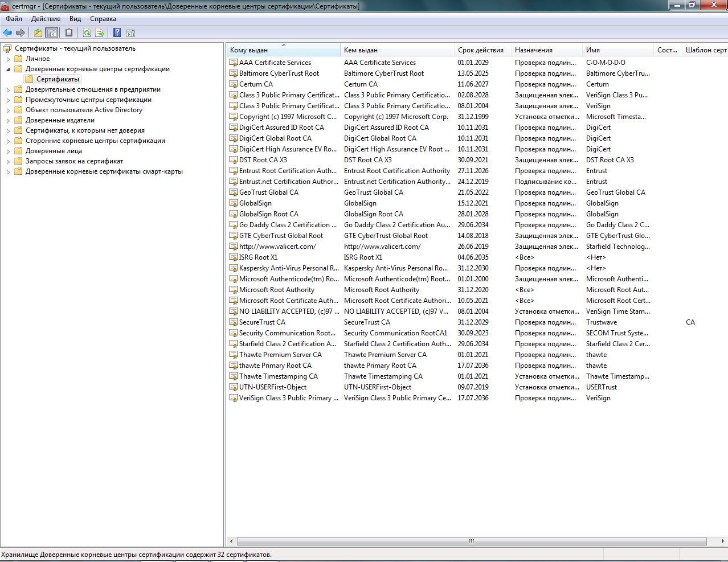728x562 pixels.
Task: Click the Paste clipboard toolbar icon
Action: coord(69,33)
